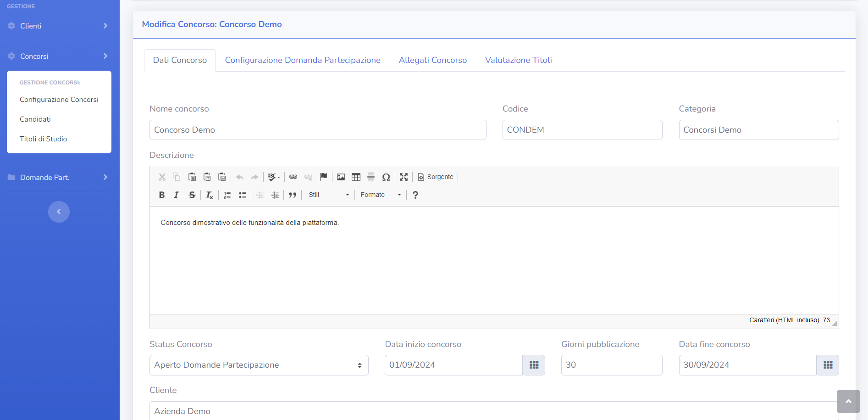
Task: Click the Nome concorso field
Action: click(x=318, y=130)
